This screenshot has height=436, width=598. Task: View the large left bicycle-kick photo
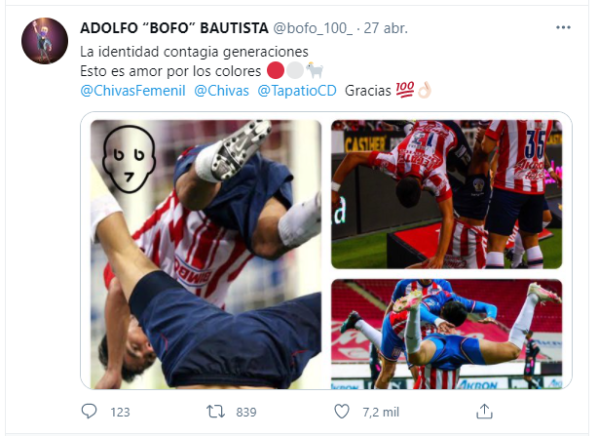(206, 254)
